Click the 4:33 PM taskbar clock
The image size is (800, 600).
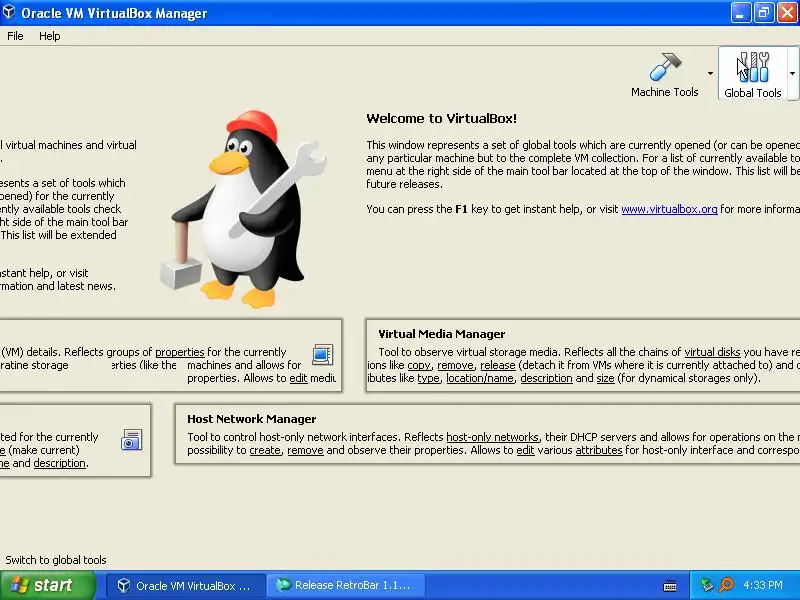click(763, 585)
